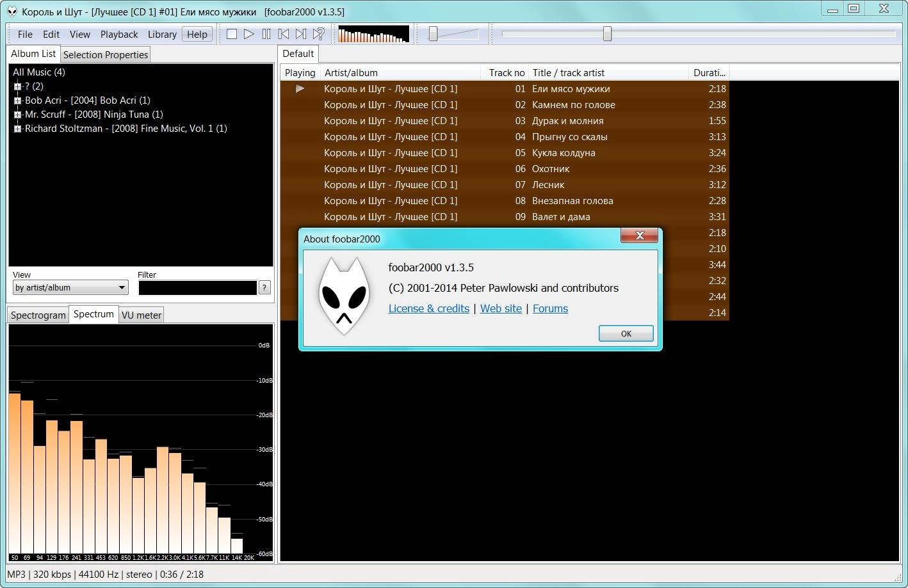The width and height of the screenshot is (908, 588).
Task: Click the foobar2000 title bar icon
Action: [x=12, y=12]
